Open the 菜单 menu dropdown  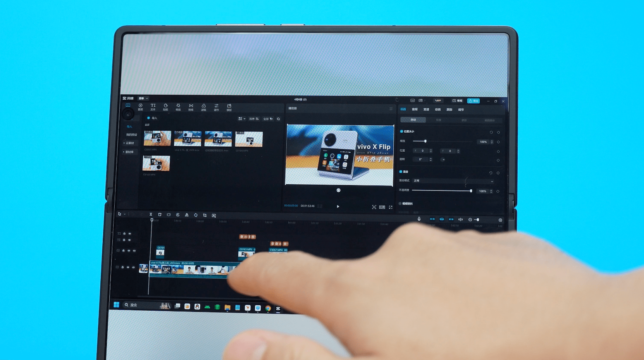point(143,99)
